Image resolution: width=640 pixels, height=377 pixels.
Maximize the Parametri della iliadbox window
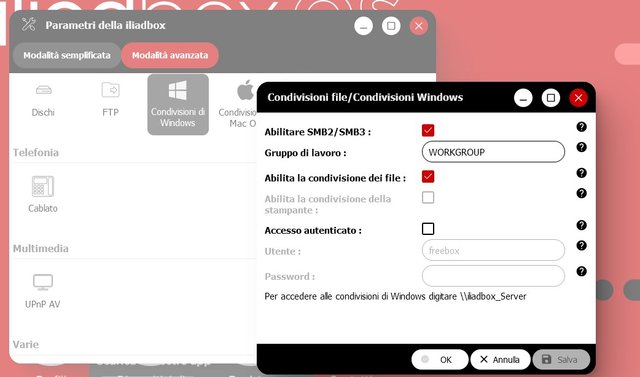tap(391, 26)
